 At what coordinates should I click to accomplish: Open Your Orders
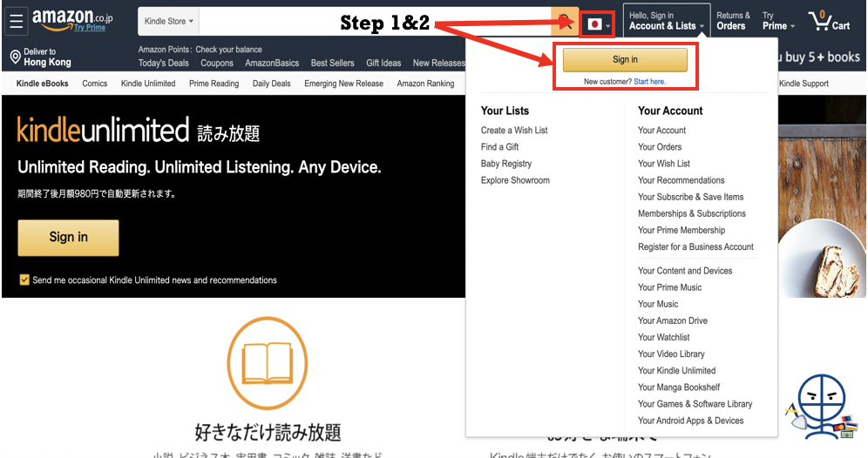(x=660, y=147)
